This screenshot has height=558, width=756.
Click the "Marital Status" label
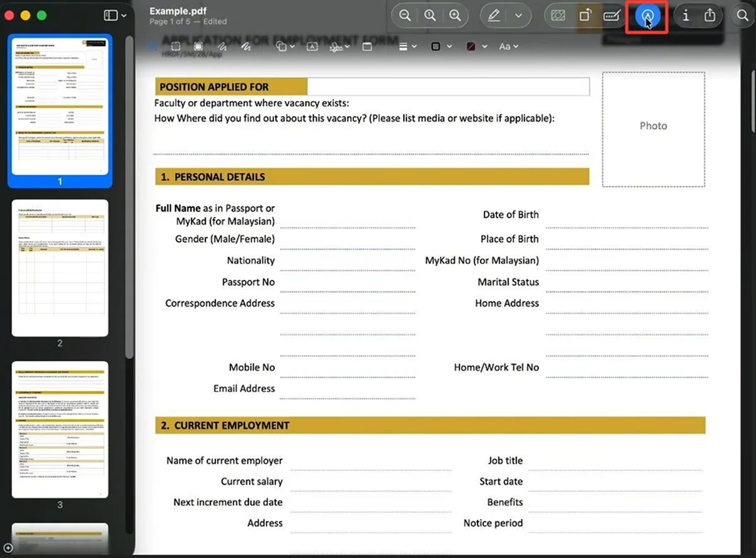click(508, 282)
